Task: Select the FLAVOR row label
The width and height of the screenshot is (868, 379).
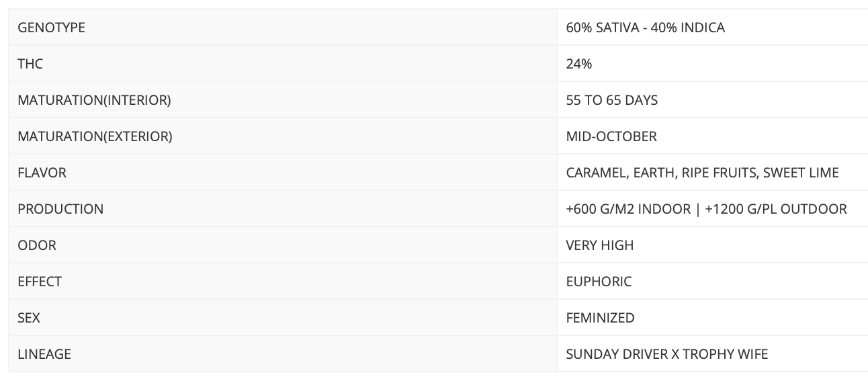Action: (x=42, y=173)
